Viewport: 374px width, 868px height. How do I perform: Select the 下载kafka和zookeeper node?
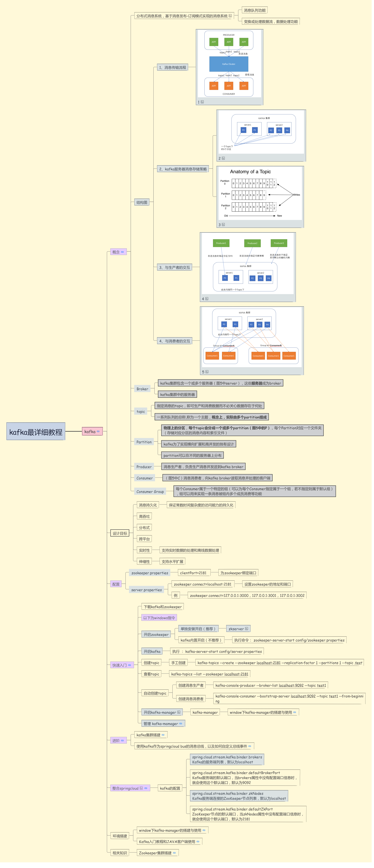[x=164, y=610]
